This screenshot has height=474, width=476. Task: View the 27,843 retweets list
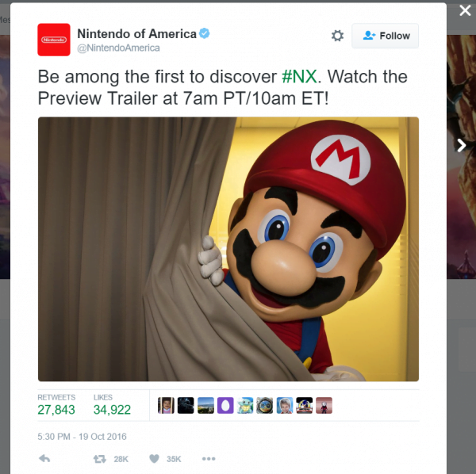pos(56,406)
